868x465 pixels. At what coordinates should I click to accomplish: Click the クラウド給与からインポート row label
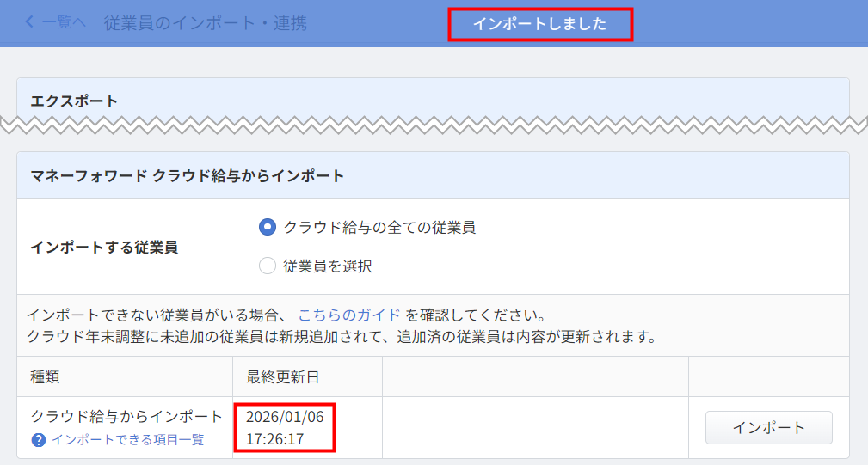(x=126, y=416)
